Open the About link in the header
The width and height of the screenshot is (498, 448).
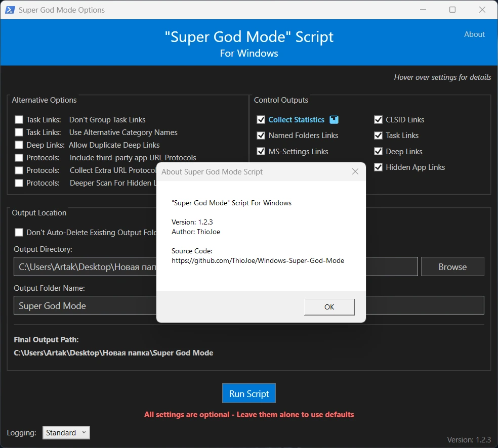[474, 34]
